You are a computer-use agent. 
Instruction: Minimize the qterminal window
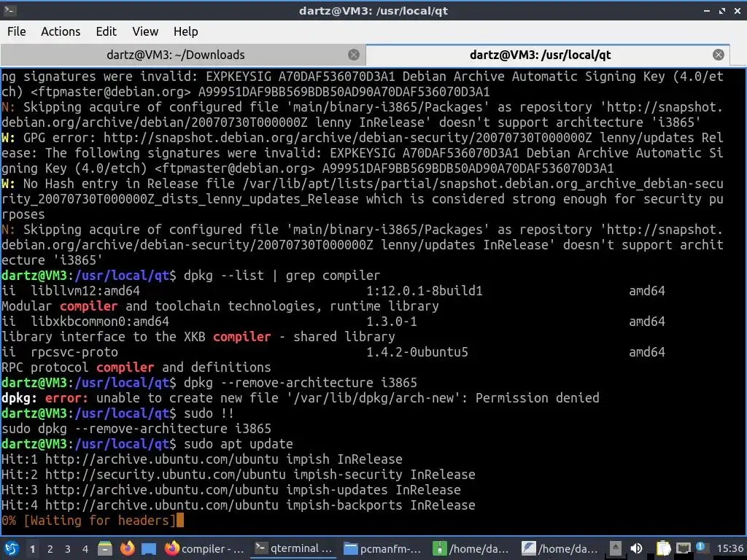point(707,10)
